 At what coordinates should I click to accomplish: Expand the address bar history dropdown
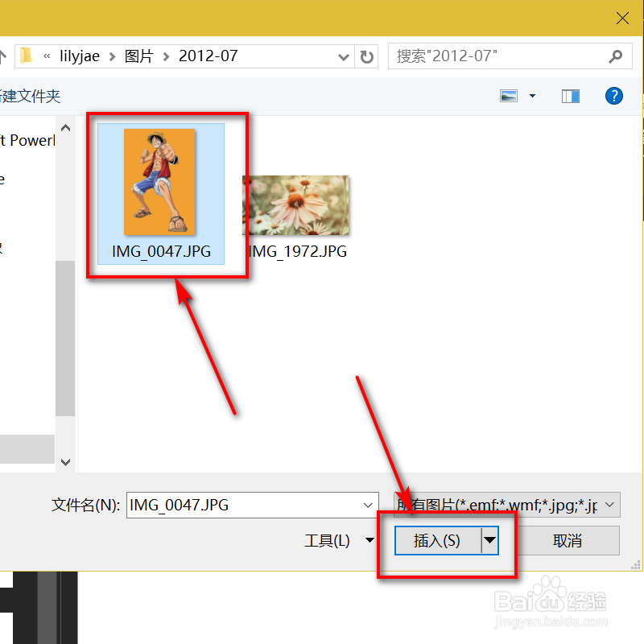point(344,56)
